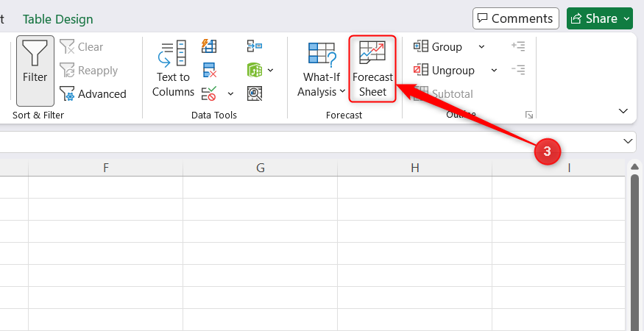Click the Remove Duplicates icon
The width and height of the screenshot is (644, 331).
210,70
